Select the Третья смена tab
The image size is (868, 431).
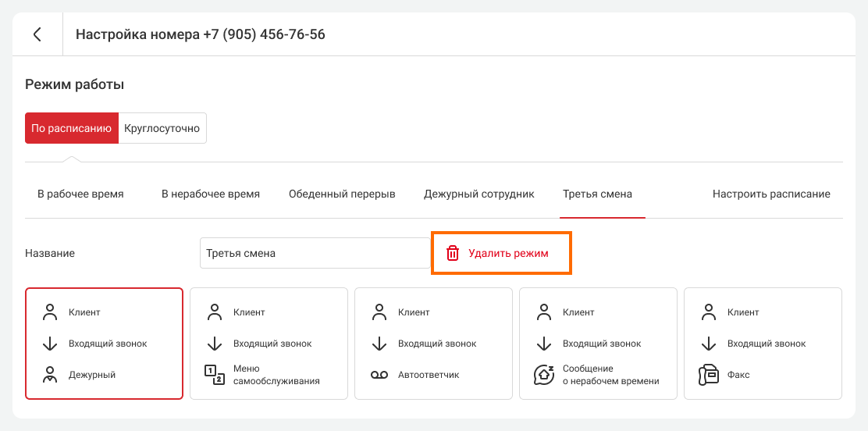coord(597,194)
